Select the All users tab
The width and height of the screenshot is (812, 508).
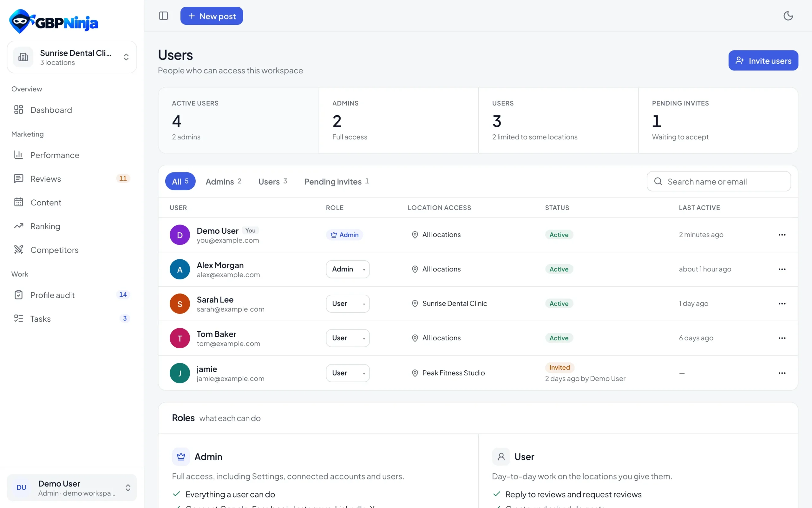[180, 181]
